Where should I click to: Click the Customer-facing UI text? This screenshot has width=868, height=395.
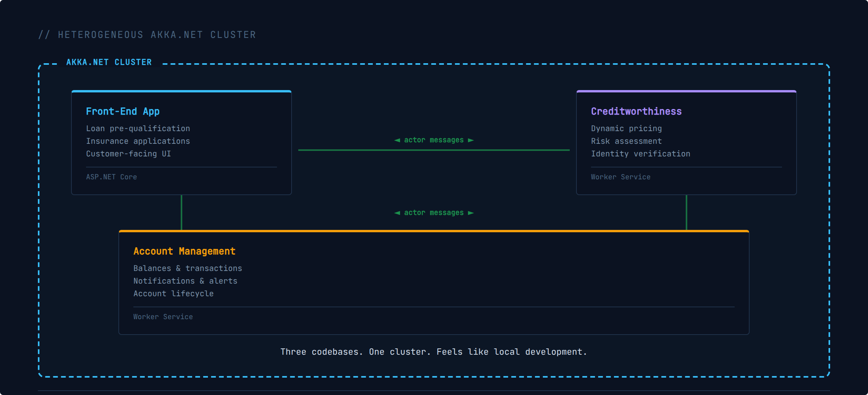point(128,154)
